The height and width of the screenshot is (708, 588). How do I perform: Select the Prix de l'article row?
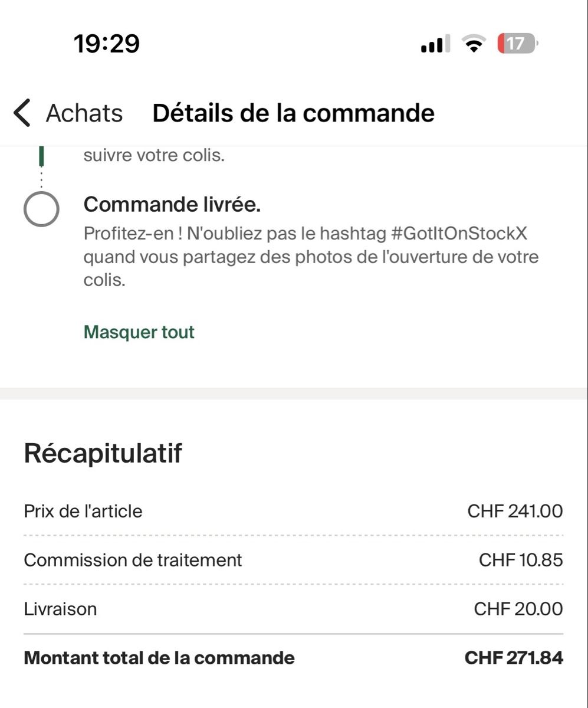293,511
